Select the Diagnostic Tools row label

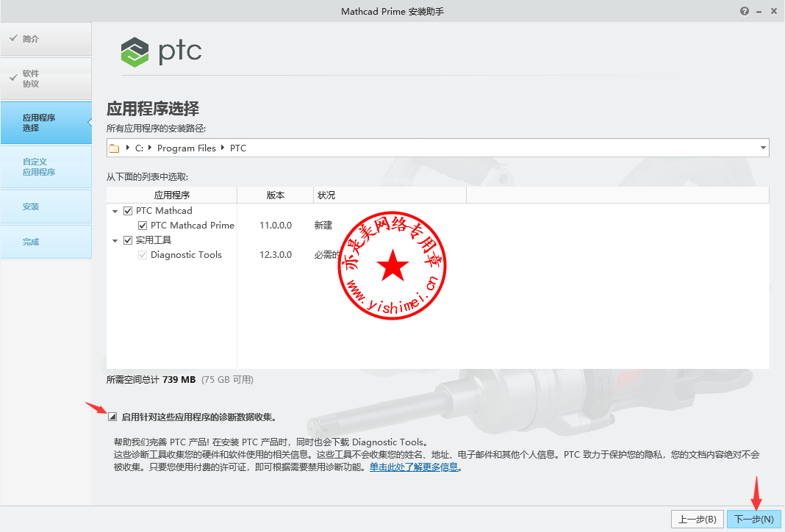point(186,255)
